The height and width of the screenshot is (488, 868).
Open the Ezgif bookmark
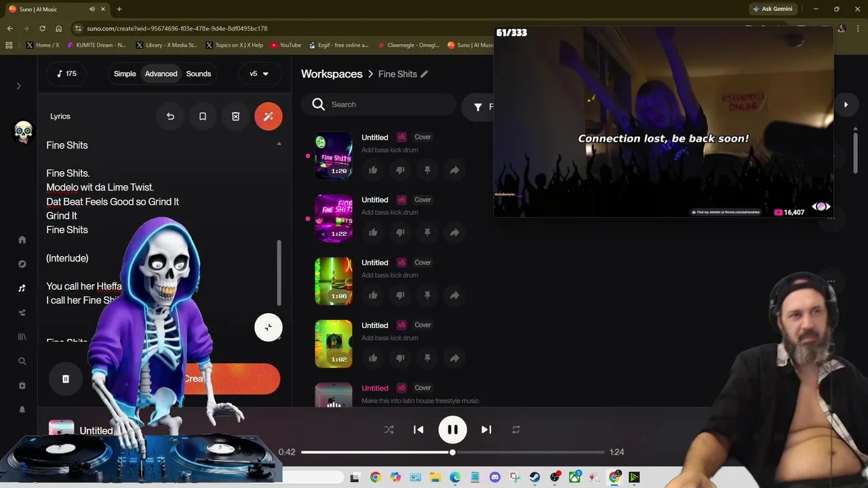click(x=338, y=45)
